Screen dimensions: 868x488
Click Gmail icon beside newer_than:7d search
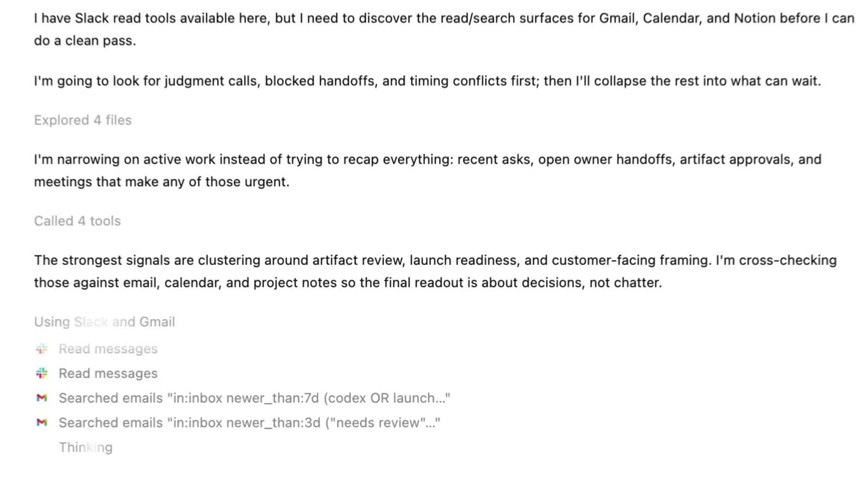click(42, 398)
